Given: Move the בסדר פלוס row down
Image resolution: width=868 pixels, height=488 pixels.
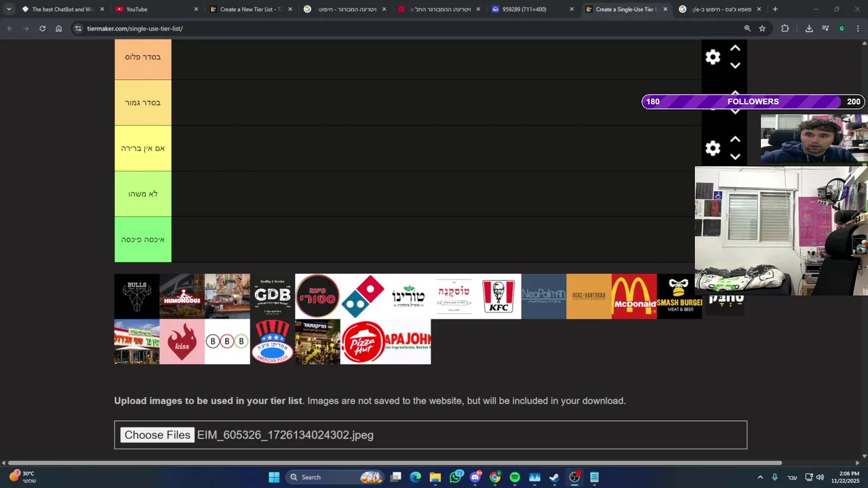Looking at the screenshot, I should tap(735, 66).
